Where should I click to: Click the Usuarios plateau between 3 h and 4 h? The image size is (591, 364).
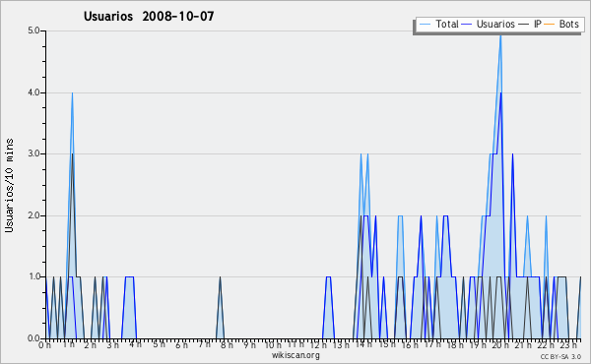[129, 277]
